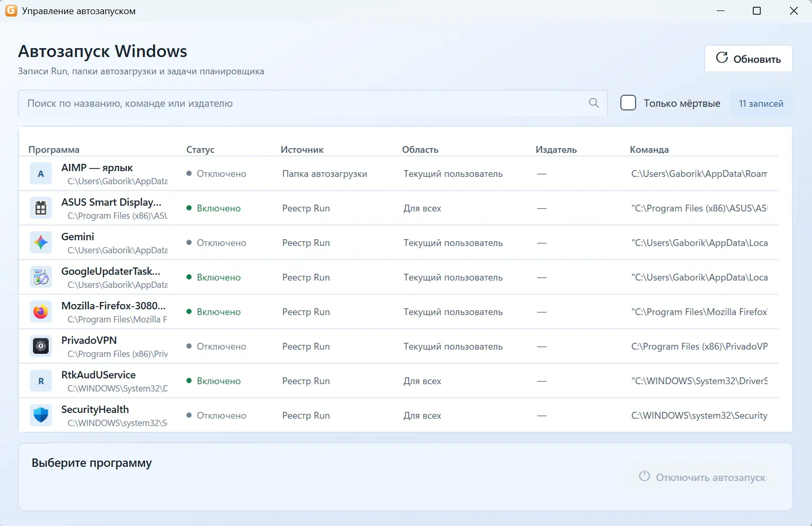The height and width of the screenshot is (526, 812).
Task: Click Текущий пользователь in Gemini row
Action: pyautogui.click(x=453, y=243)
